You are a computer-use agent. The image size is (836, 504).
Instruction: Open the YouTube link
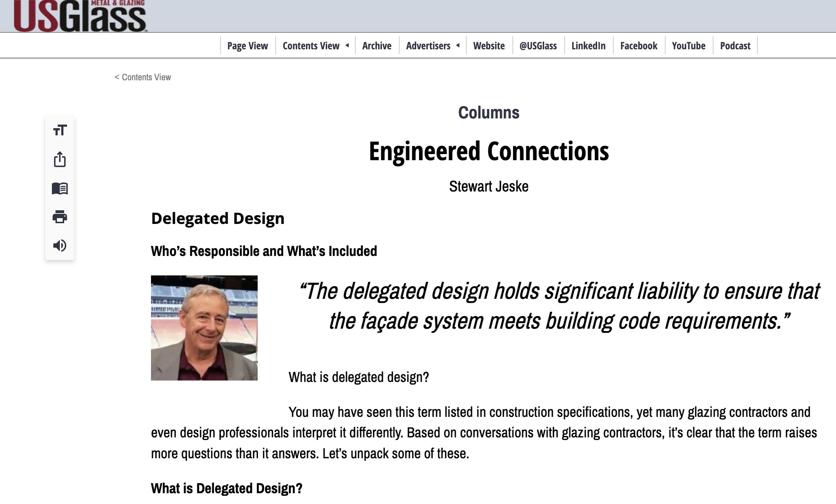tap(688, 46)
